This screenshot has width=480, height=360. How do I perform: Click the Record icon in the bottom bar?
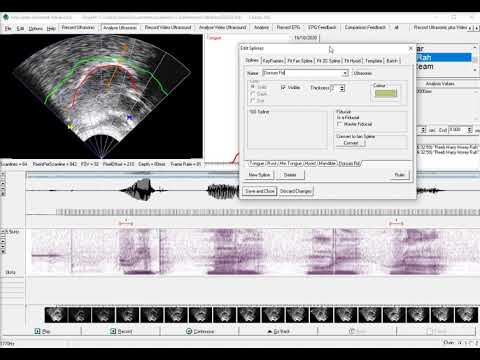click(x=113, y=331)
